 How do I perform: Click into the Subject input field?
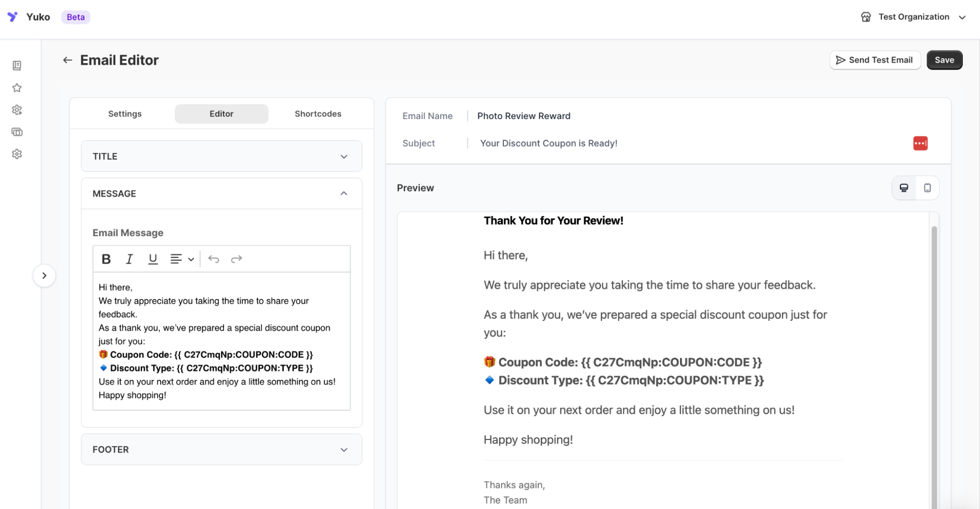(686, 144)
